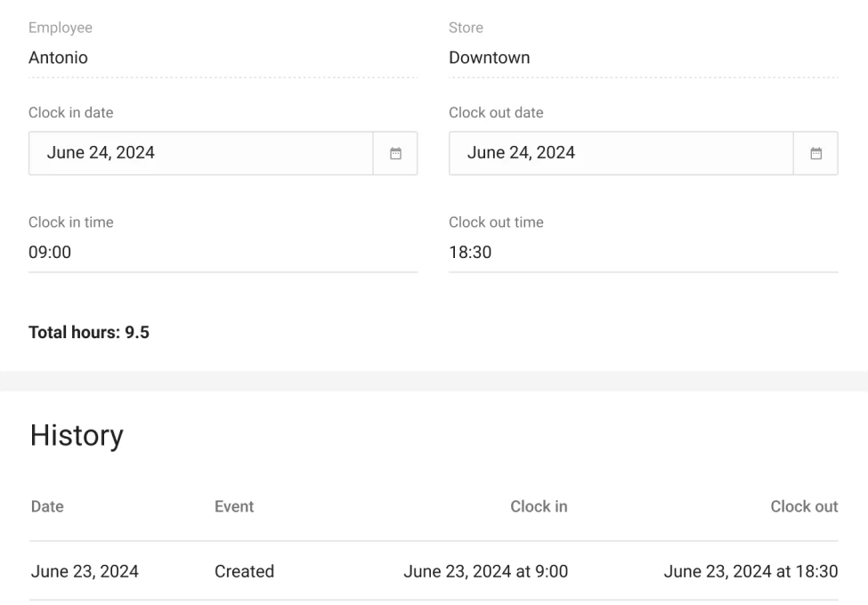The image size is (868, 605).
Task: Click the June 23, 2024 at 9:00 cell
Action: pyautogui.click(x=485, y=571)
